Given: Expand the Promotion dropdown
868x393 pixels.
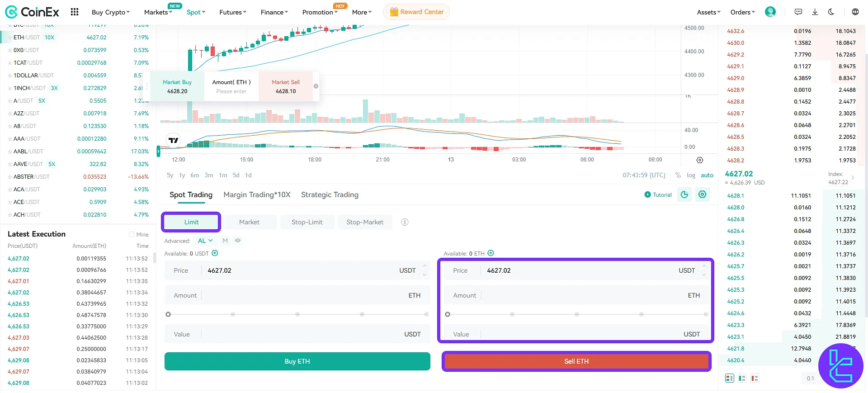Looking at the screenshot, I should [320, 12].
